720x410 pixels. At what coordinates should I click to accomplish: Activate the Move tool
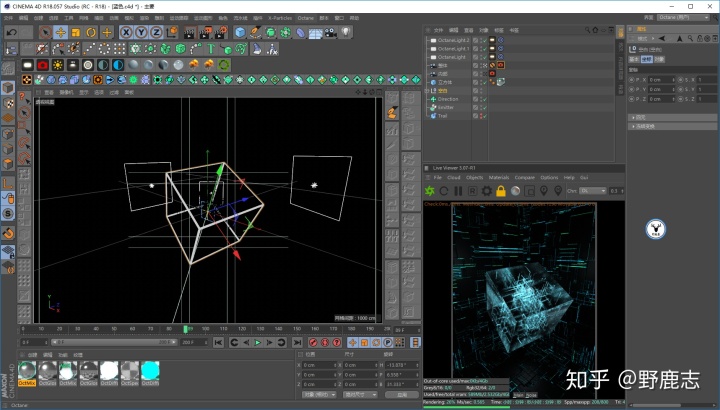(61, 32)
